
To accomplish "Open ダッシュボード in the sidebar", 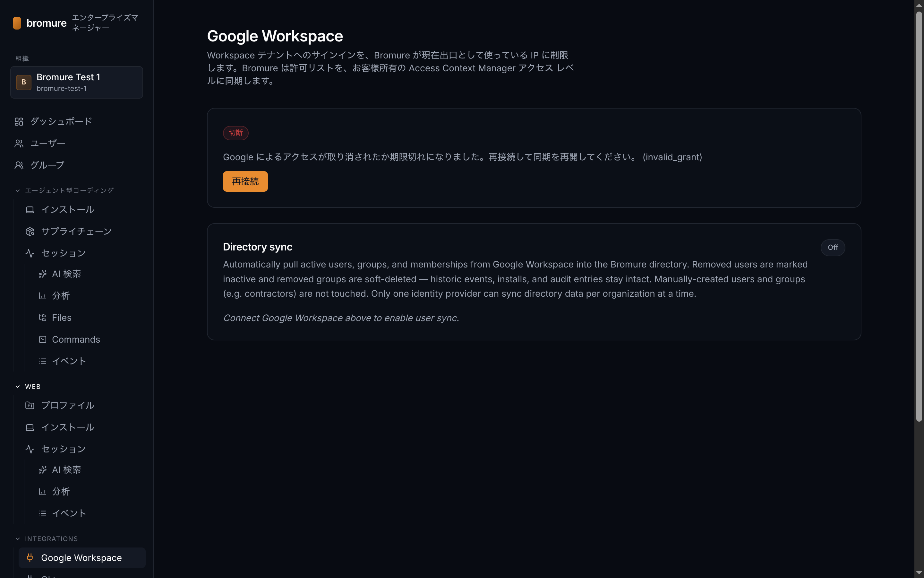I will [x=77, y=122].
